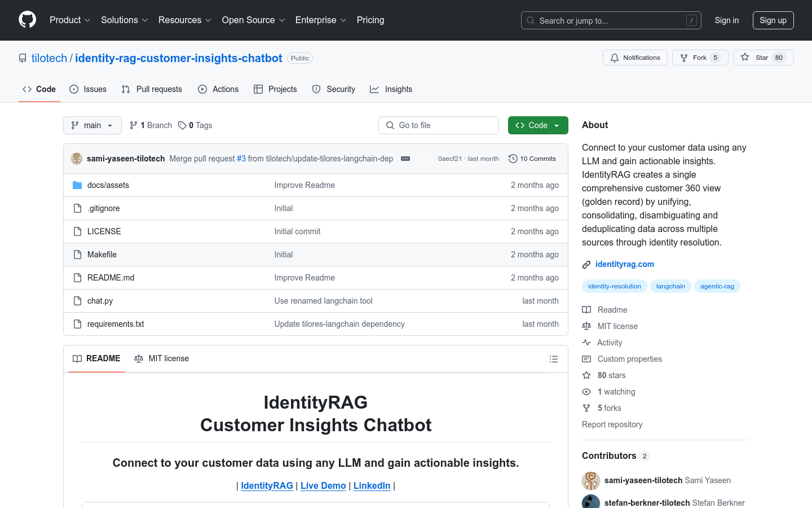Click the Makefile file icon
812x508 pixels.
tap(77, 255)
